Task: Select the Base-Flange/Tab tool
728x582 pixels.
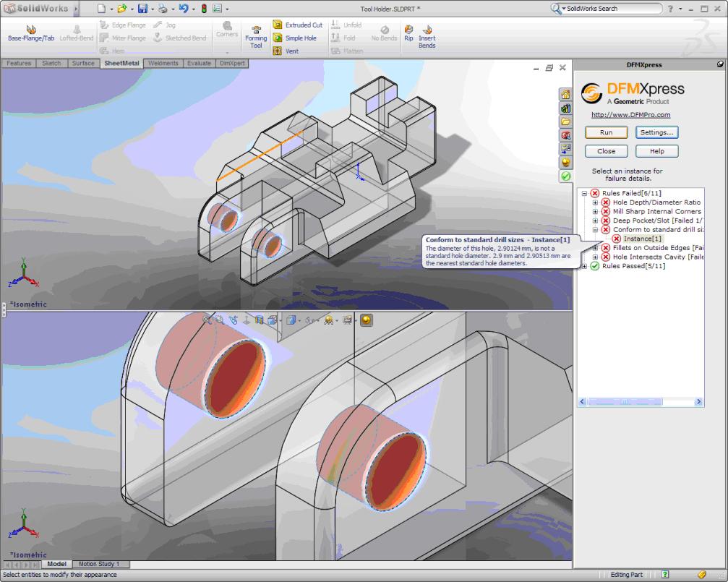Action: tap(30, 33)
